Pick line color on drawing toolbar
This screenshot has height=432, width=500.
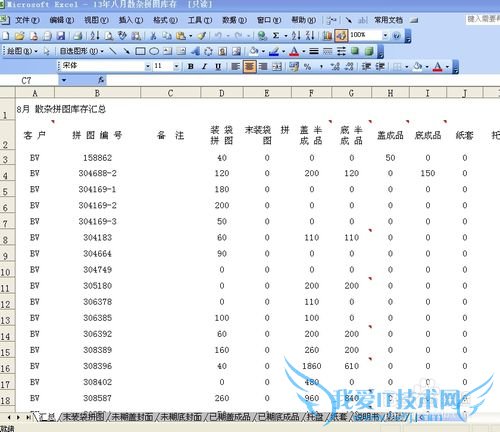point(274,51)
